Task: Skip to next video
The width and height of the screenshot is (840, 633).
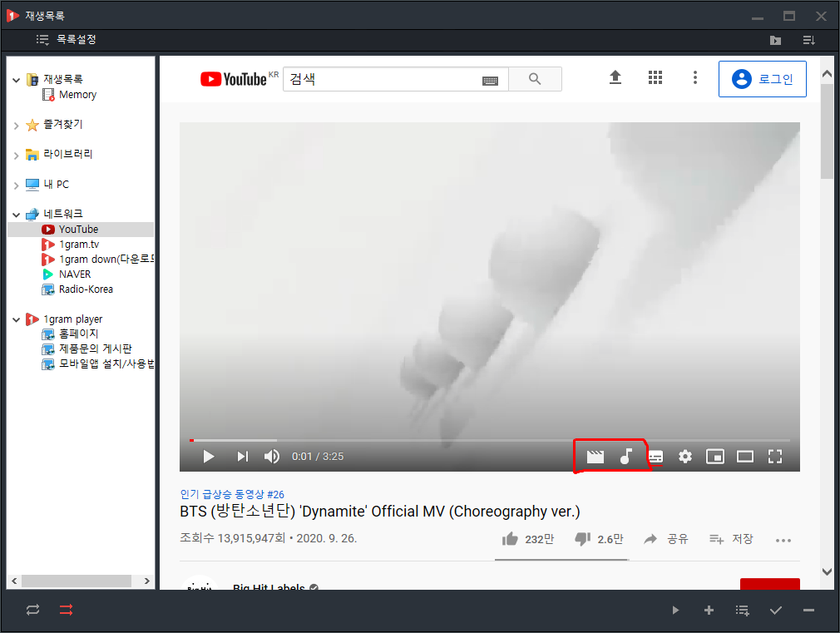Action: 242,457
